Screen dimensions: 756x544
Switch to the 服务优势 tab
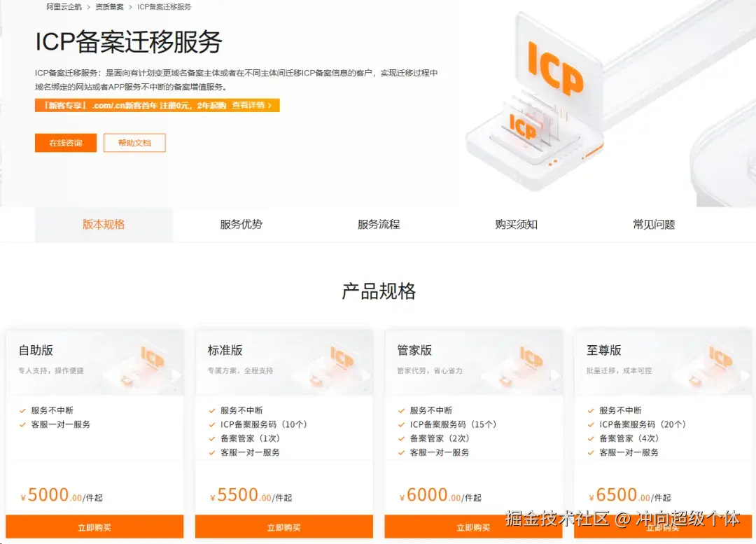pyautogui.click(x=241, y=224)
